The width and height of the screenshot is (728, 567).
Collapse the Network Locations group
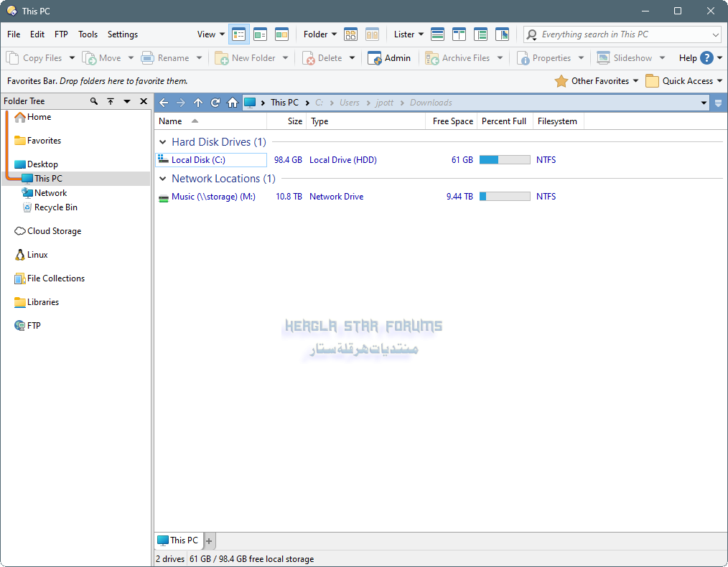coord(163,179)
